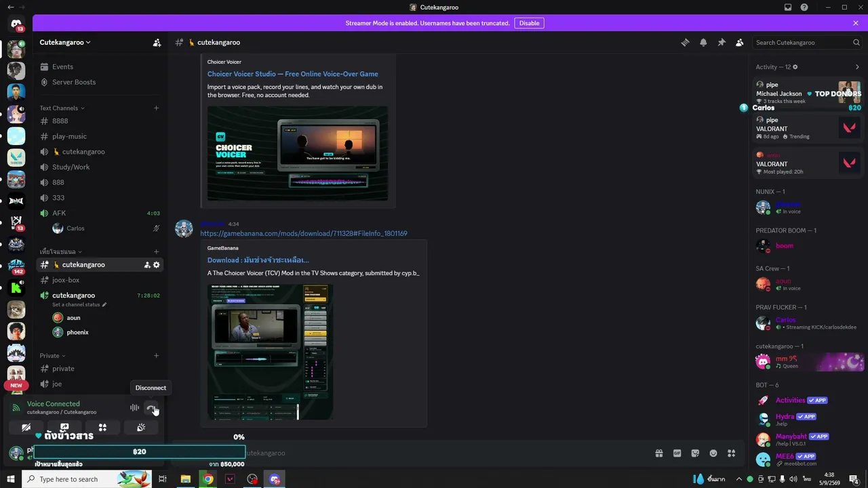868x488 pixels.
Task: Create a channel in Text Channels
Action: pyautogui.click(x=156, y=108)
